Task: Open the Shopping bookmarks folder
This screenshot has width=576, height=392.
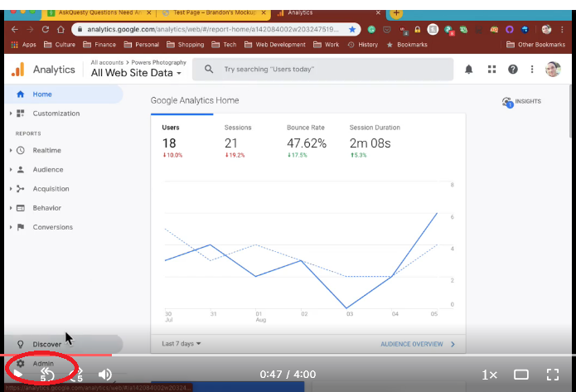Action: click(x=185, y=45)
